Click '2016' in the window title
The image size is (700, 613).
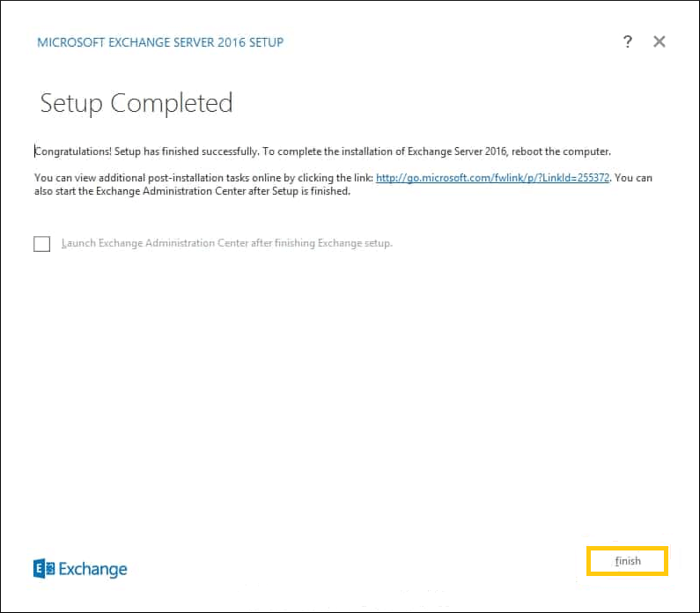[232, 42]
